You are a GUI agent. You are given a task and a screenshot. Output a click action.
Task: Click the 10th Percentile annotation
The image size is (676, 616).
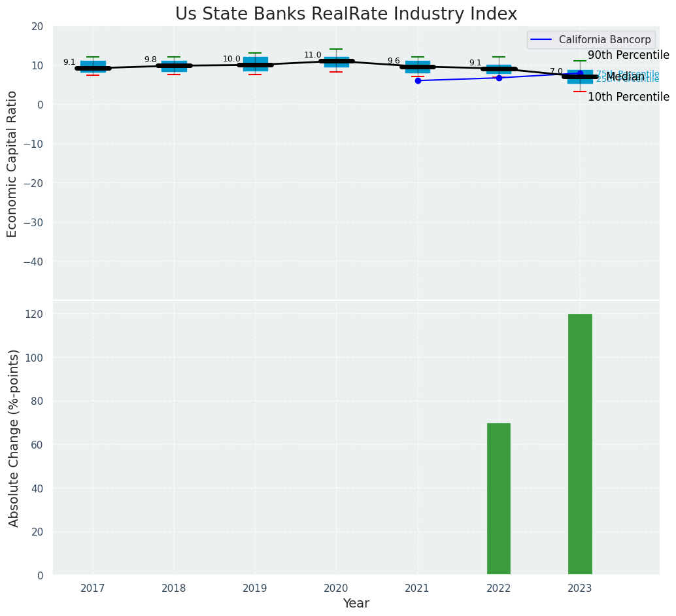[x=628, y=97]
